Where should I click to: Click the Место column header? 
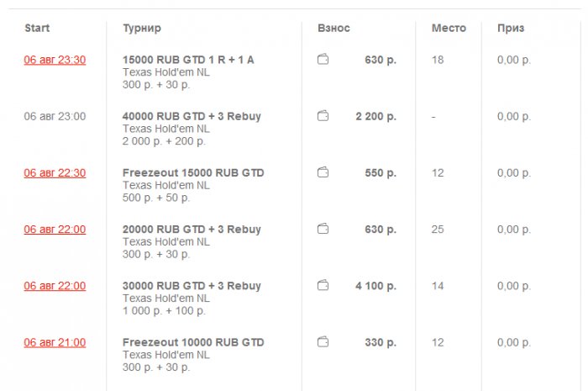tap(449, 28)
